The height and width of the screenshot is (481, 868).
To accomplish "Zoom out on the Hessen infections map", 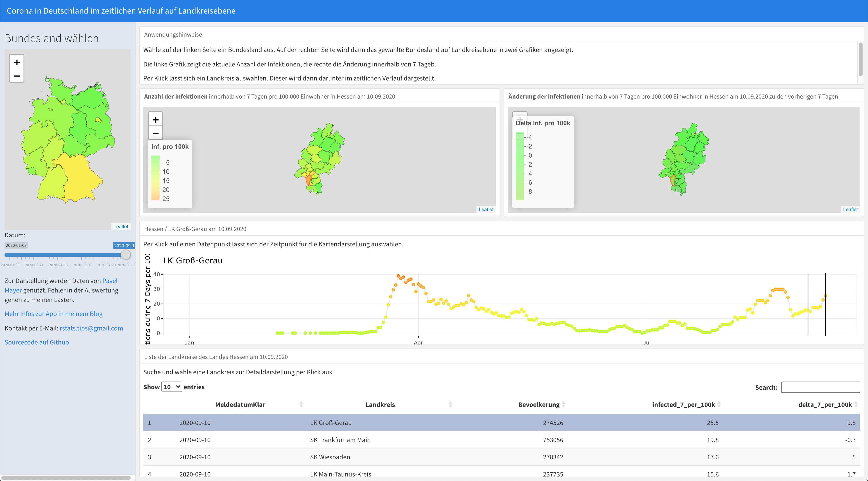I will coord(155,133).
